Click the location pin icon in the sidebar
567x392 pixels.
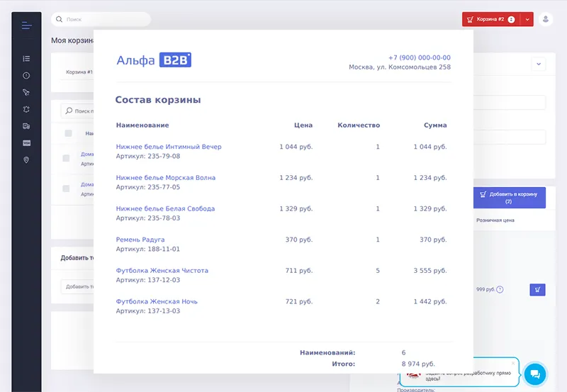click(26, 160)
